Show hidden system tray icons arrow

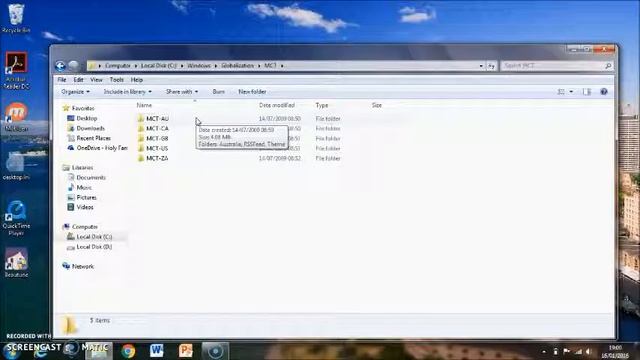pos(544,351)
